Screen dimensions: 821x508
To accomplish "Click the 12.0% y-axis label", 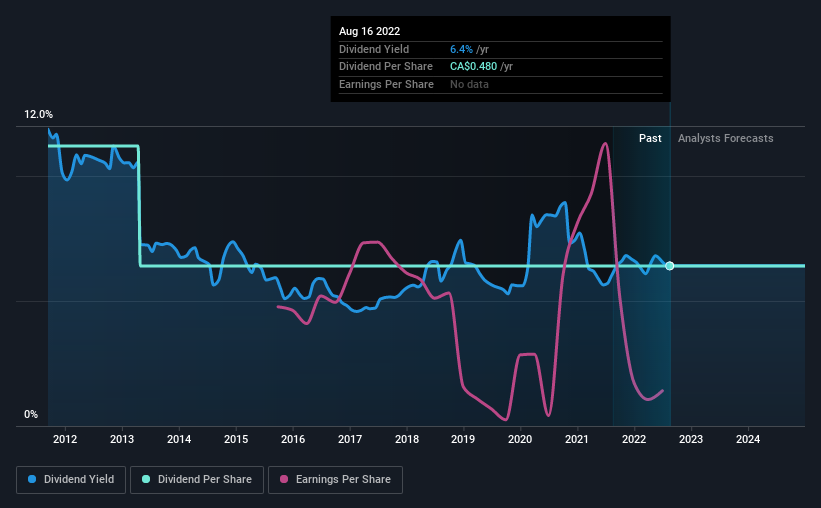I will (x=38, y=115).
